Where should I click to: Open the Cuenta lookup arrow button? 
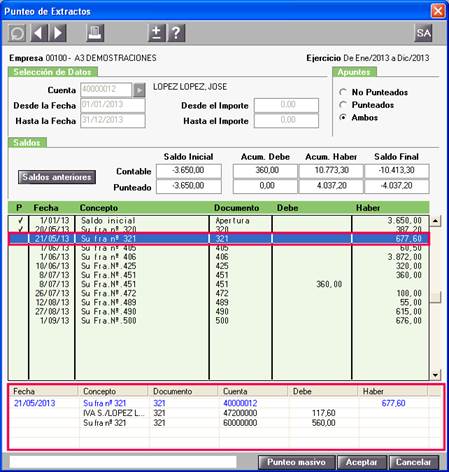[x=139, y=90]
